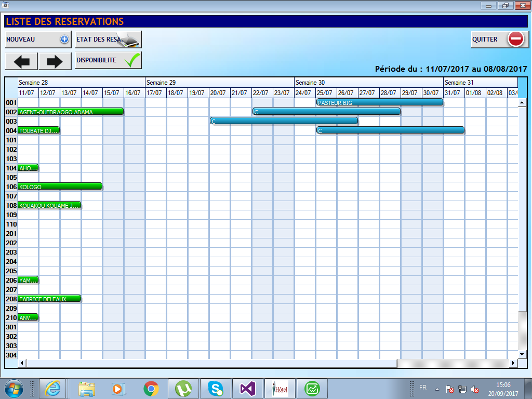The height and width of the screenshot is (399, 532).
Task: Open Internet Explorer from taskbar
Action: (x=52, y=389)
